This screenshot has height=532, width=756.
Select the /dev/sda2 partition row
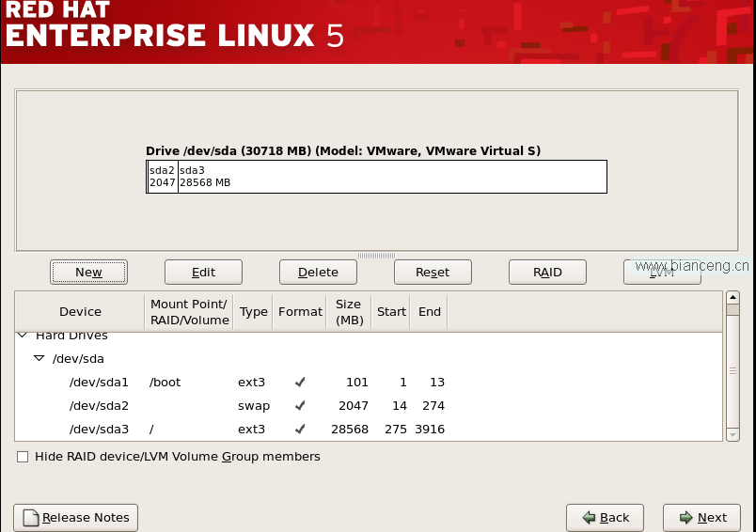pyautogui.click(x=369, y=406)
